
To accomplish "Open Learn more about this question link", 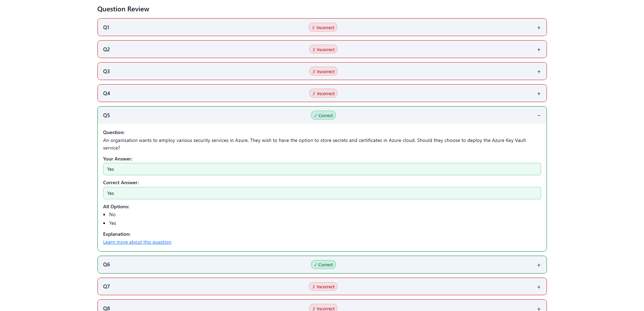I will click(137, 242).
